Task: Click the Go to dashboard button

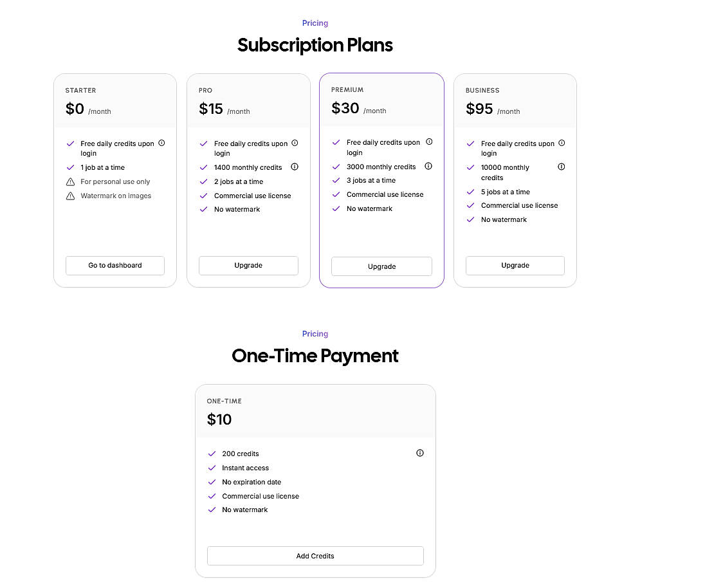Action: [x=115, y=265]
